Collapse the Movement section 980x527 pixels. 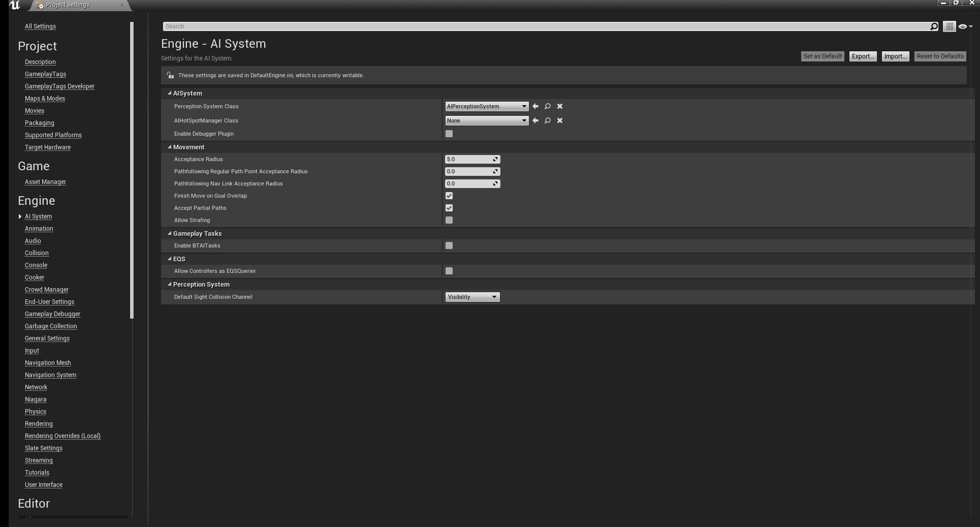point(169,147)
